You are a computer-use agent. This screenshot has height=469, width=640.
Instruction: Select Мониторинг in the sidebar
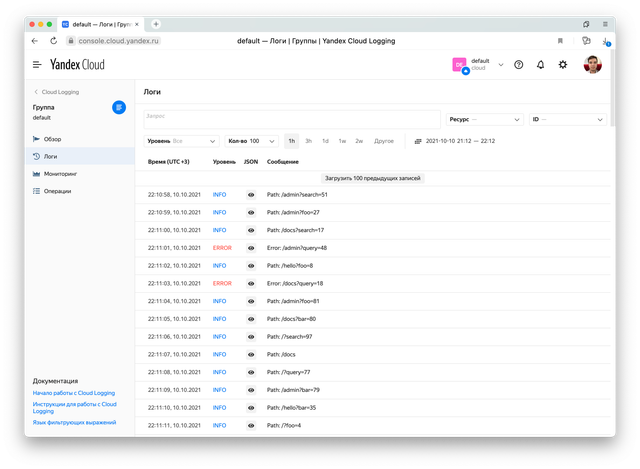click(61, 173)
